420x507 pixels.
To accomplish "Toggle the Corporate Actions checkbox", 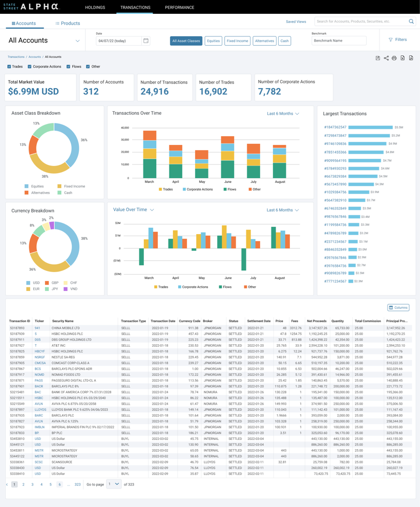I will 30,67.
